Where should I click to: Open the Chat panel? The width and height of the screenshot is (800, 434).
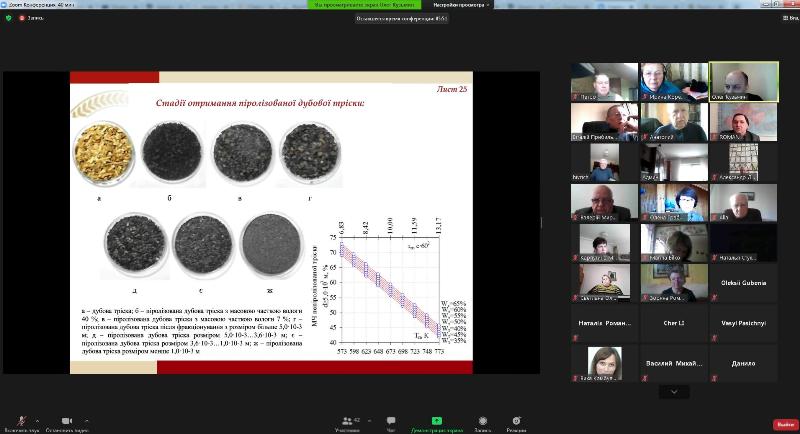pyautogui.click(x=391, y=422)
